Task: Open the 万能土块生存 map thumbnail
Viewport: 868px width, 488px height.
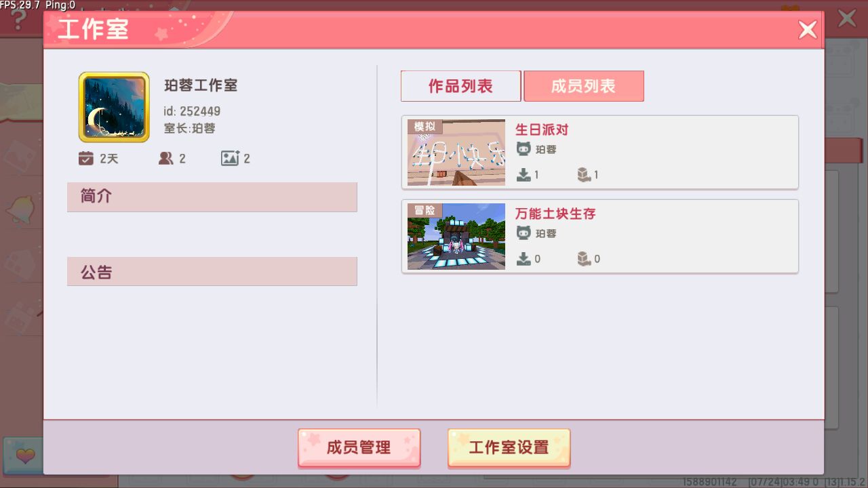Action: pos(456,237)
